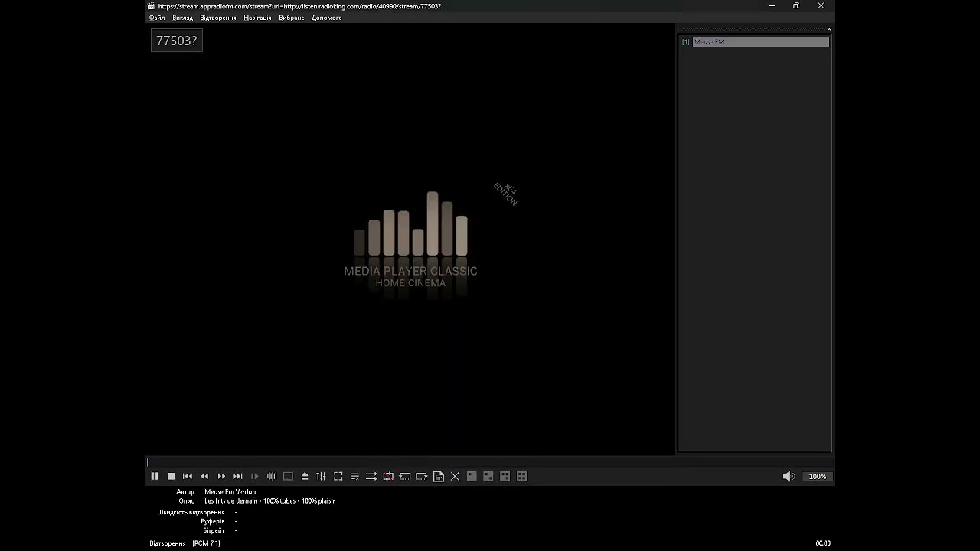Skip to the previous playlist item

point(188,476)
